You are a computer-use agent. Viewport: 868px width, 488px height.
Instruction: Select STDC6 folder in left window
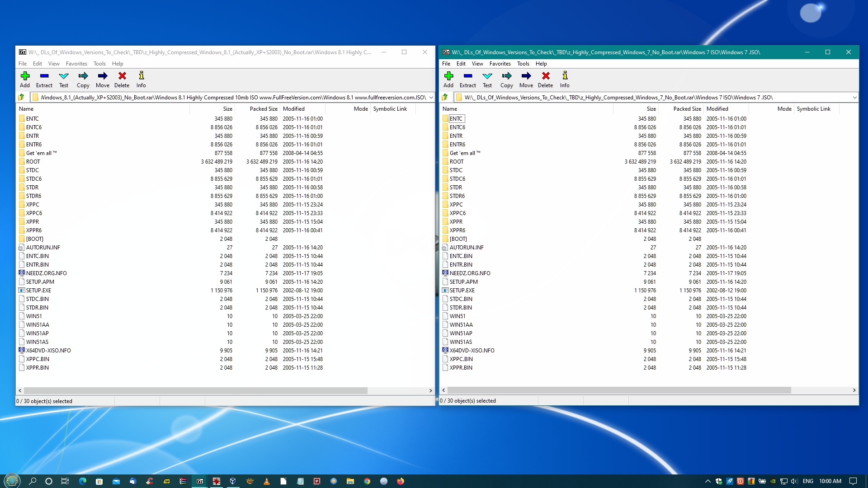click(33, 179)
